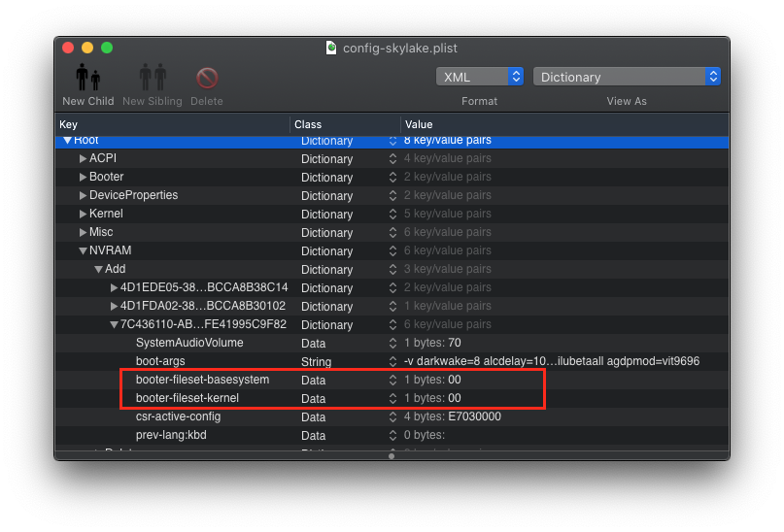Screen dimensions: 784x532
Task: Click the Key column header
Action: [x=173, y=124]
